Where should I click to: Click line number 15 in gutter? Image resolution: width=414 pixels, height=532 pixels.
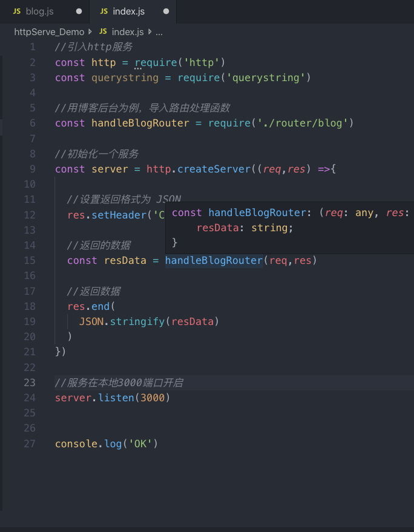[x=30, y=260]
